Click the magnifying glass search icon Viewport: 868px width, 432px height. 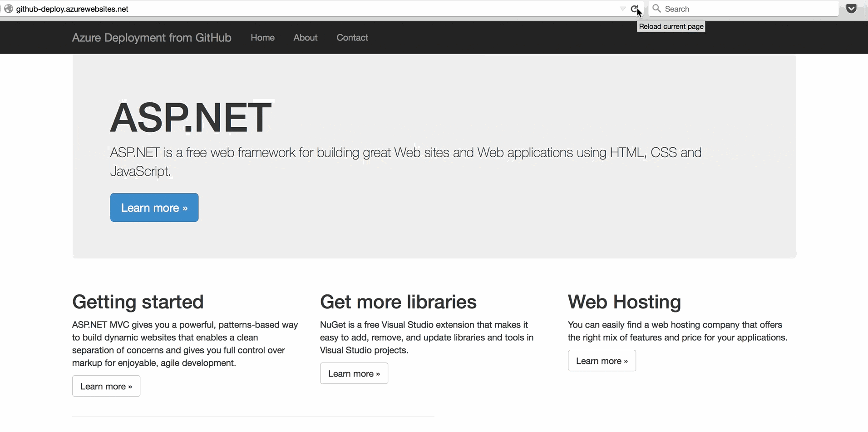pyautogui.click(x=656, y=9)
